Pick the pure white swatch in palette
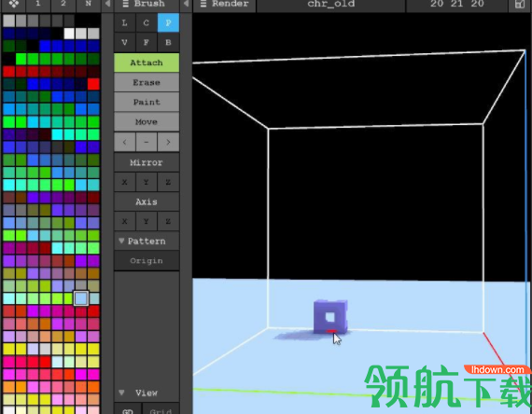Image resolution: width=532 pixels, height=414 pixels. click(x=69, y=34)
